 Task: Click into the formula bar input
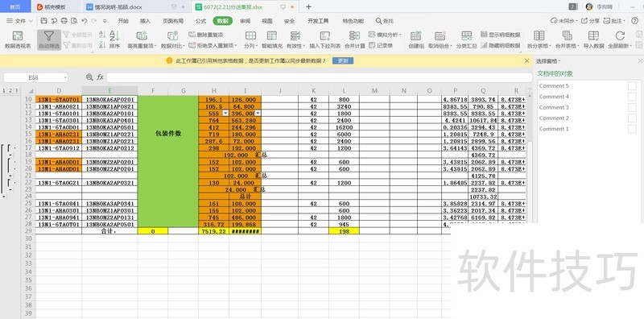click(x=319, y=77)
